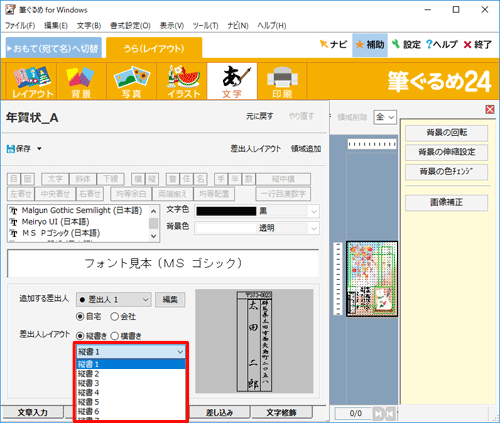Click the 均等配置 distribute button

coord(214,194)
